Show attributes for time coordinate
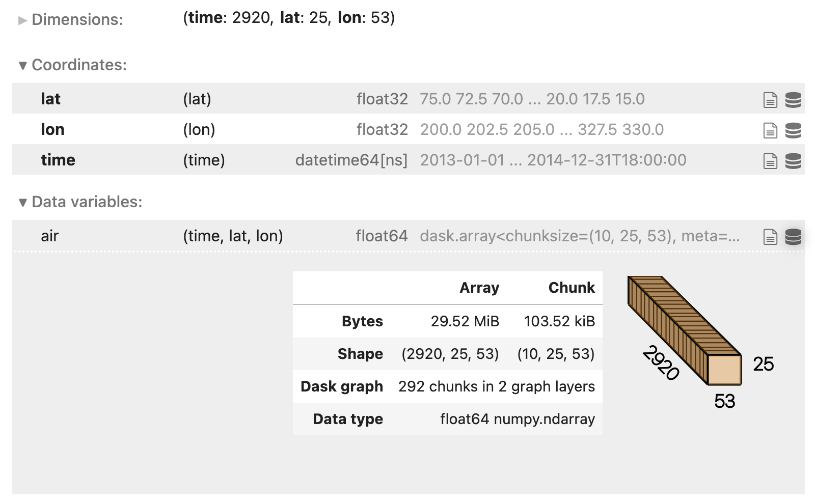The width and height of the screenshot is (815, 504). 770,161
